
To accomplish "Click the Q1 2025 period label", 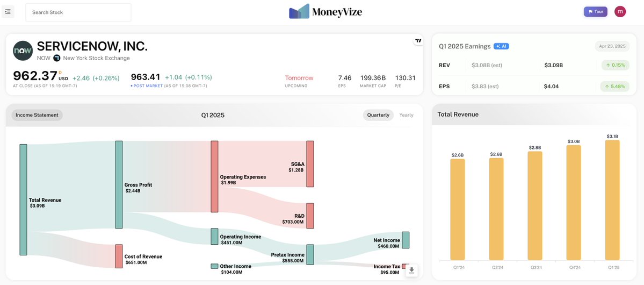I will (x=213, y=115).
